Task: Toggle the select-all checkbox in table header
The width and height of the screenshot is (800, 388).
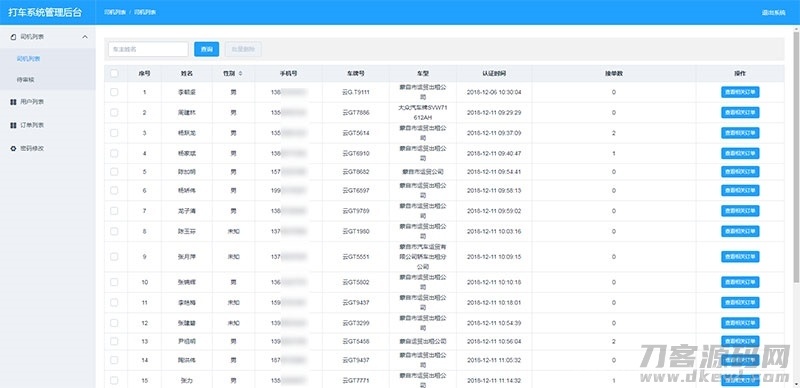Action: point(114,74)
